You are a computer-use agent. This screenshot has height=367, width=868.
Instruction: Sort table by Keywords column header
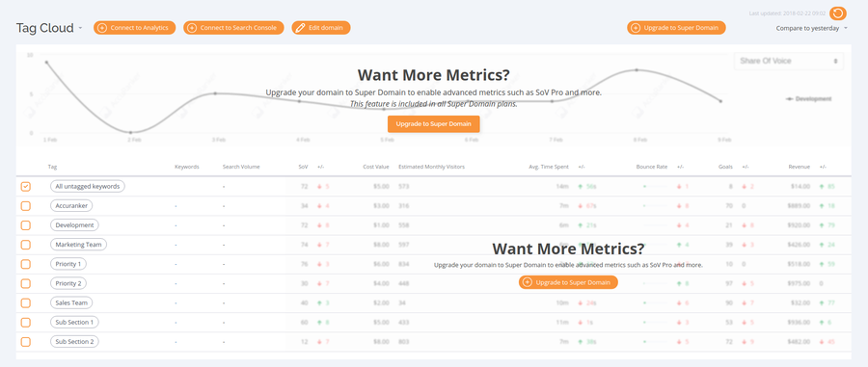pyautogui.click(x=186, y=167)
